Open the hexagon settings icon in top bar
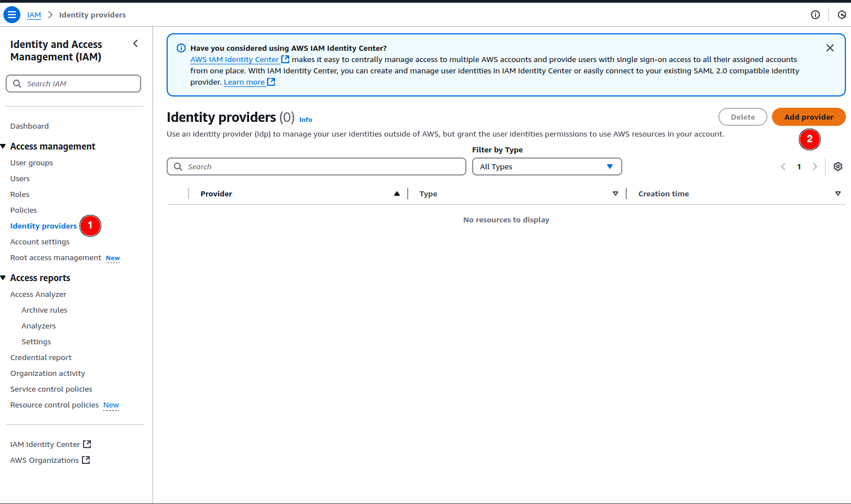The height and width of the screenshot is (504, 851). point(841,15)
